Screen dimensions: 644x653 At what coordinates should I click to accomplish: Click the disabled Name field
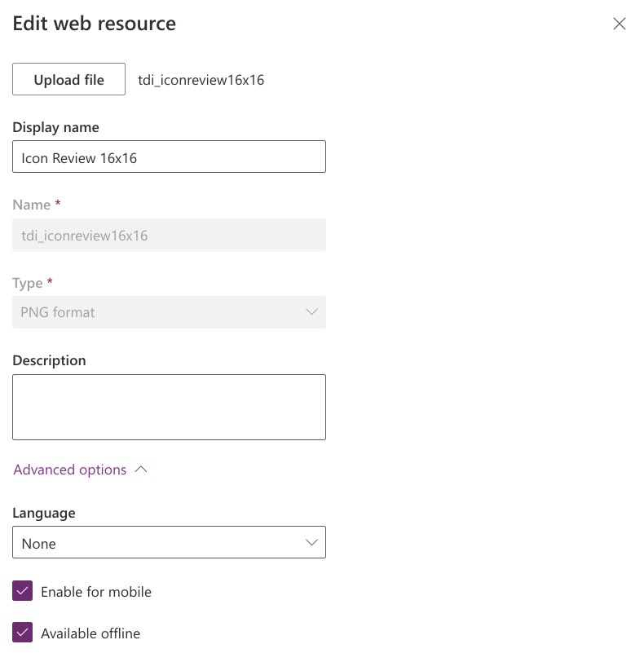169,235
